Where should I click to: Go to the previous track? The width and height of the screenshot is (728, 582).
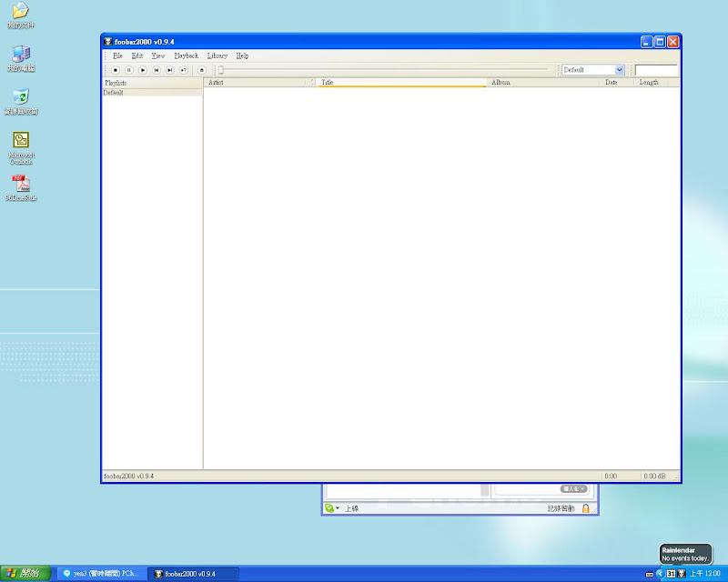pos(157,70)
